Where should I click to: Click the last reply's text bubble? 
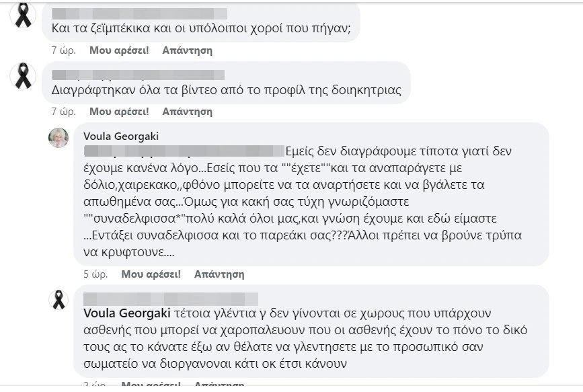tap(311, 331)
